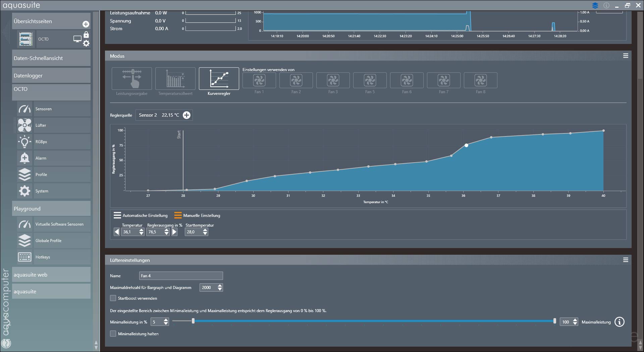Enable the Startboost verwenden checkbox
The height and width of the screenshot is (352, 644).
(x=113, y=298)
